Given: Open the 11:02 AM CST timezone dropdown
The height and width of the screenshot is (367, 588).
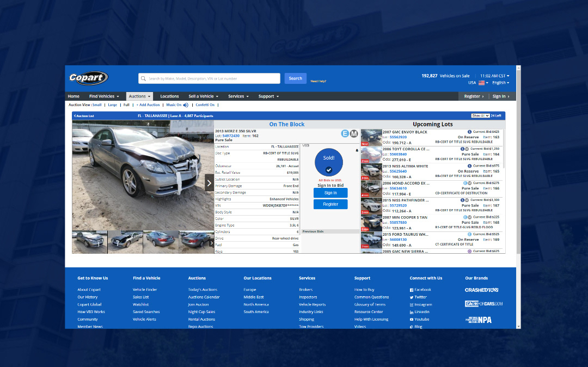Looking at the screenshot, I should [494, 76].
